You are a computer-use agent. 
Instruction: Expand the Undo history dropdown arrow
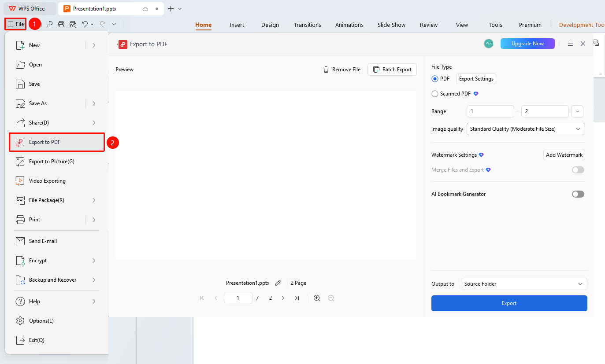click(92, 25)
